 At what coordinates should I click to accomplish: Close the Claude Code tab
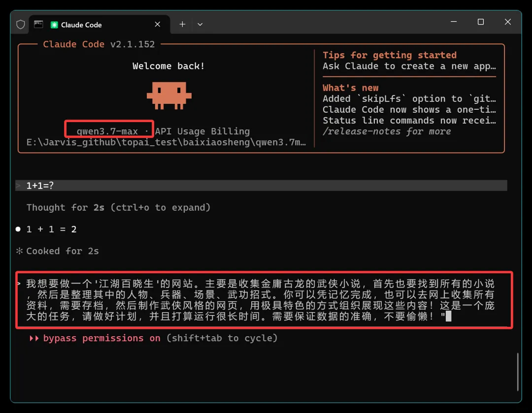tap(158, 25)
